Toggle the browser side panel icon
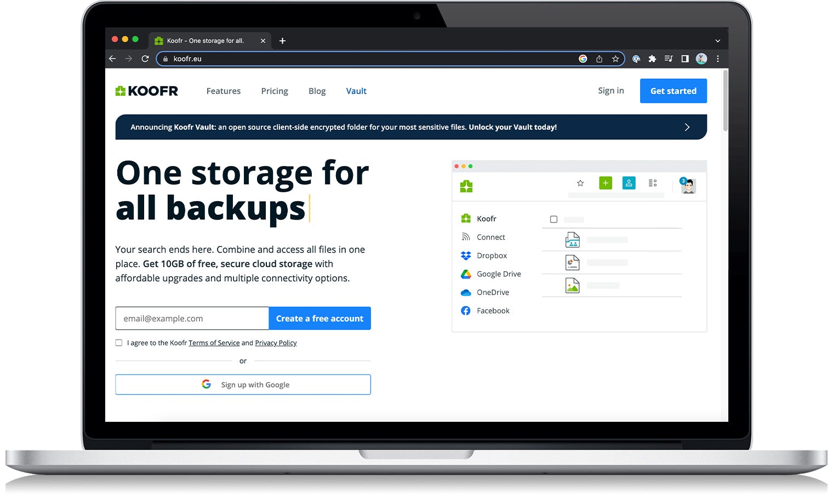This screenshot has height=504, width=833. [684, 59]
